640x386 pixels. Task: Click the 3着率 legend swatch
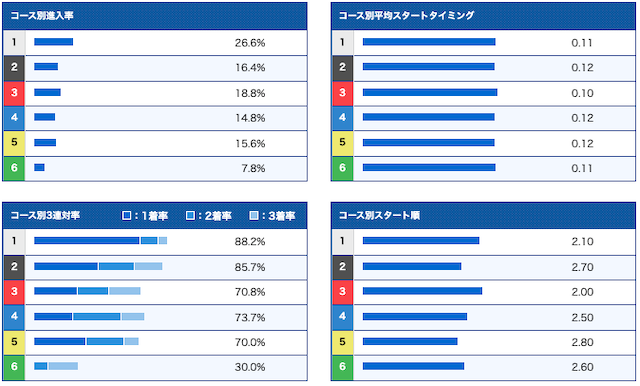click(x=254, y=215)
